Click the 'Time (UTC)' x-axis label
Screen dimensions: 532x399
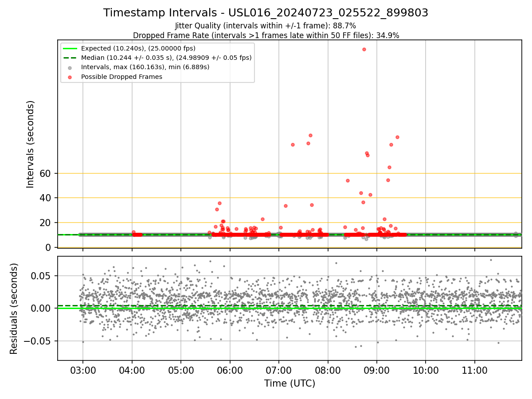pos(289,383)
